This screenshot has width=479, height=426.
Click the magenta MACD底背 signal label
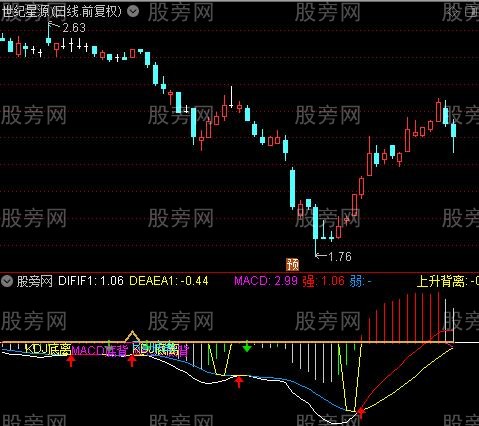(x=99, y=350)
